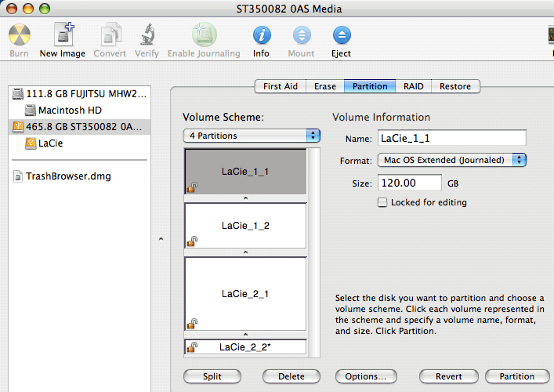Click the Delete button

[x=291, y=376]
